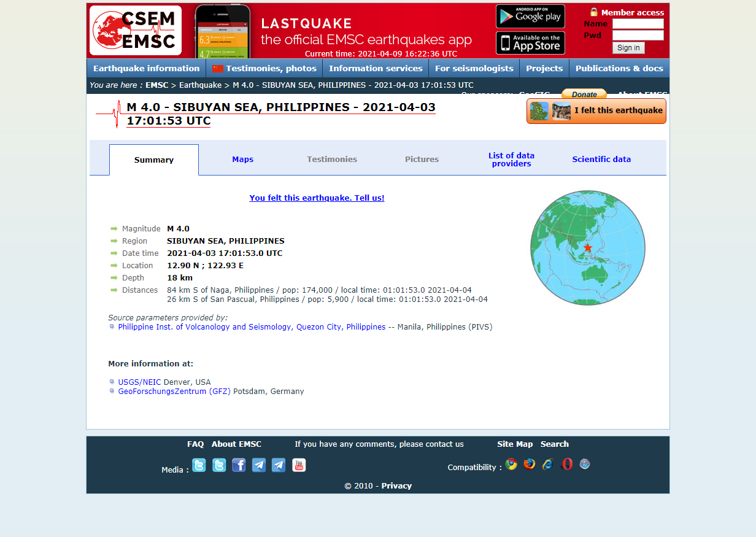
Task: Click the Donate button
Action: point(584,94)
